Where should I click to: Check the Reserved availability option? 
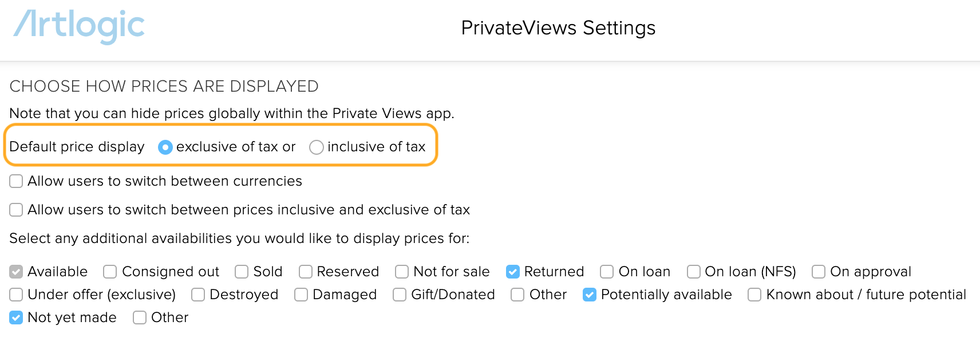click(x=306, y=272)
